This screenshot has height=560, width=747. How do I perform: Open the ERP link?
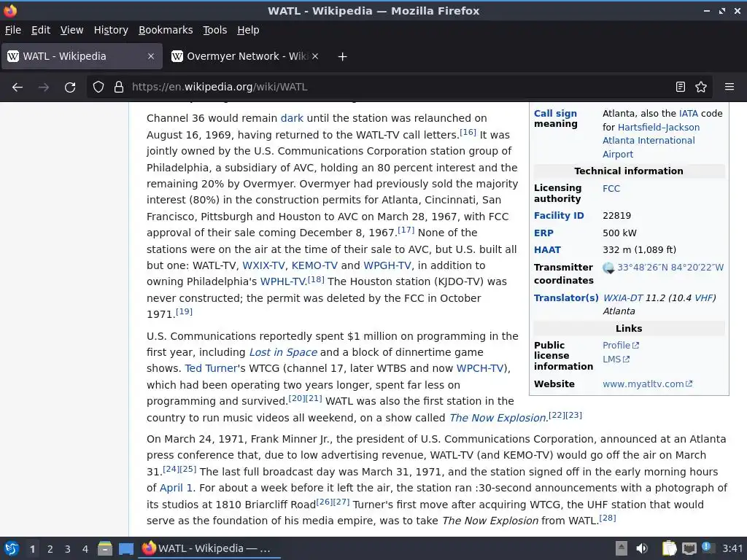[543, 233]
